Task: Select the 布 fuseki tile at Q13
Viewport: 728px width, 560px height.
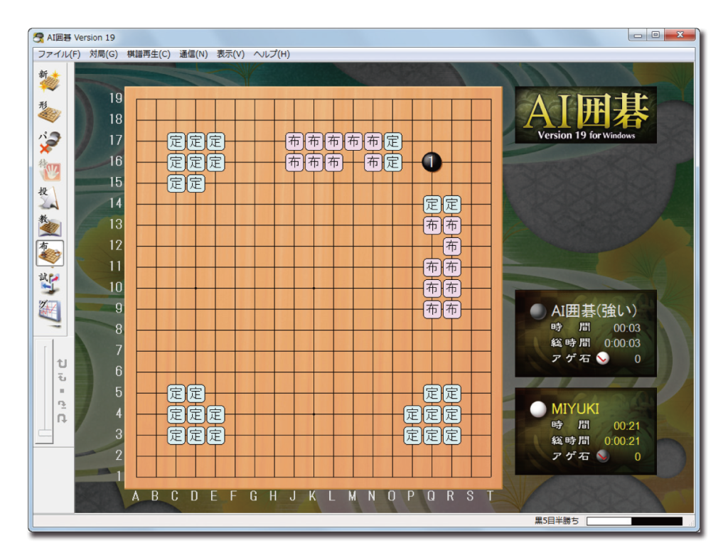Action: (432, 225)
